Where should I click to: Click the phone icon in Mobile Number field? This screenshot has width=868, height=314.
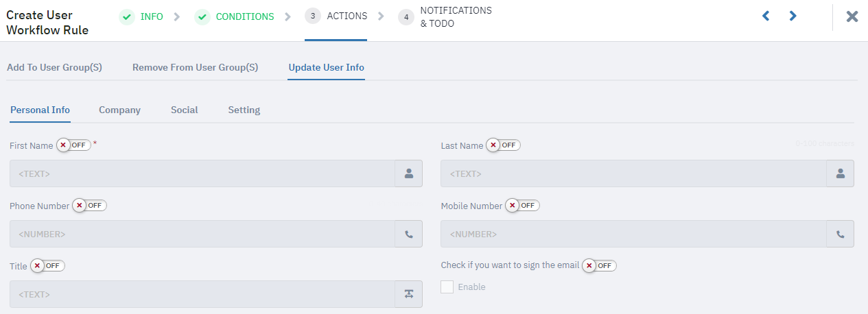pos(841,234)
